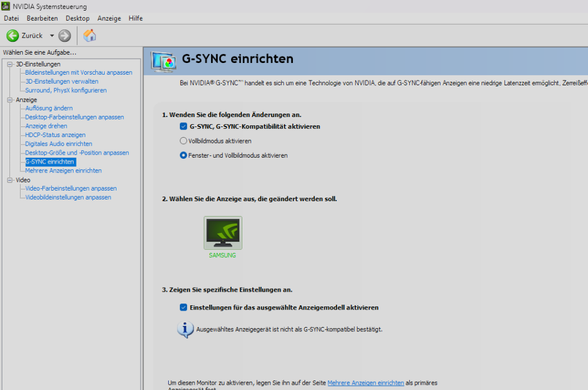Open Desktop-Farbeinstellungen anpassen
Viewport: 588px width, 390px height.
click(x=75, y=117)
